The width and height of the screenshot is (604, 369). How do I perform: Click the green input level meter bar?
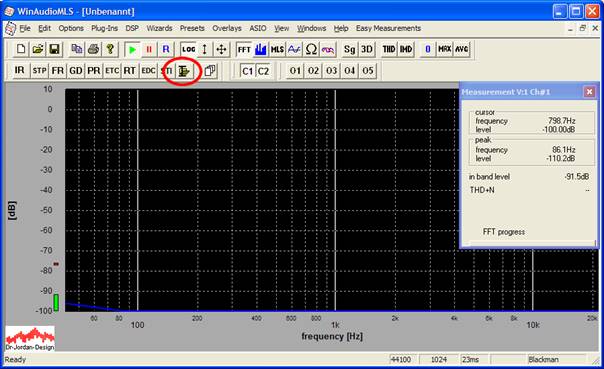[56, 302]
